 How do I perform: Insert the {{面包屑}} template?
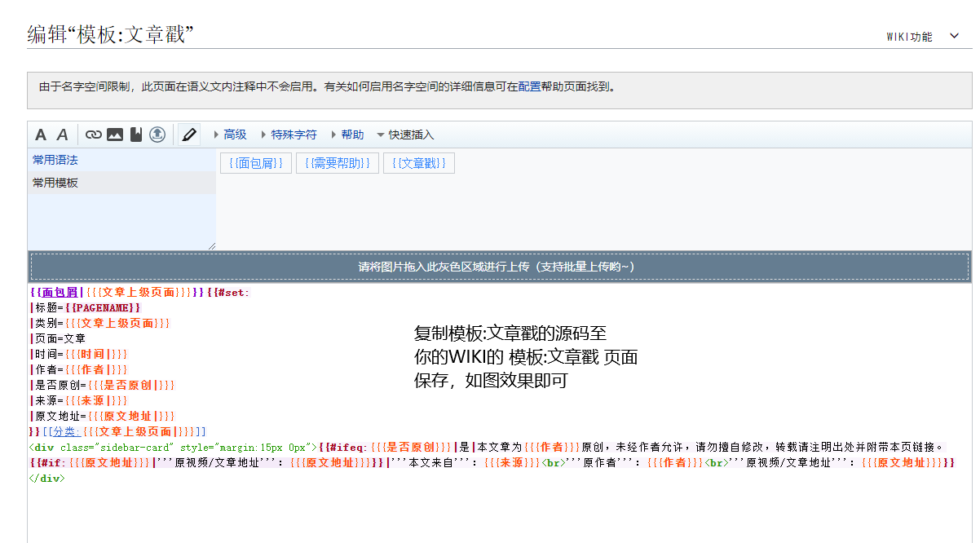coord(256,164)
